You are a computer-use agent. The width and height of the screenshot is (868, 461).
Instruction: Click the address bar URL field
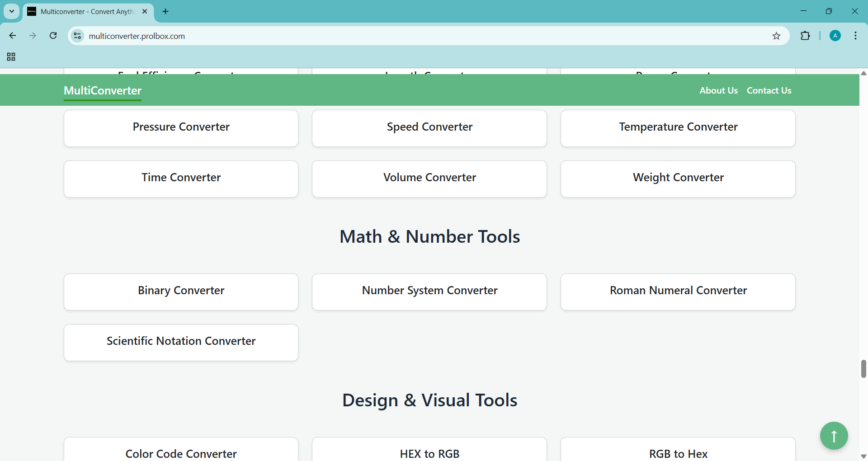(x=407, y=36)
